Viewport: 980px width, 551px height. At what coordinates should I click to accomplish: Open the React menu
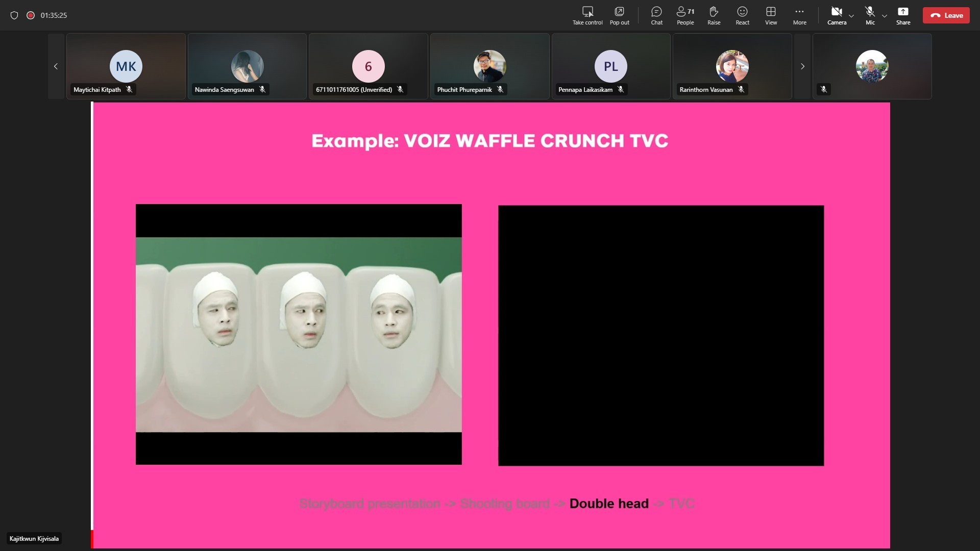[x=742, y=15]
